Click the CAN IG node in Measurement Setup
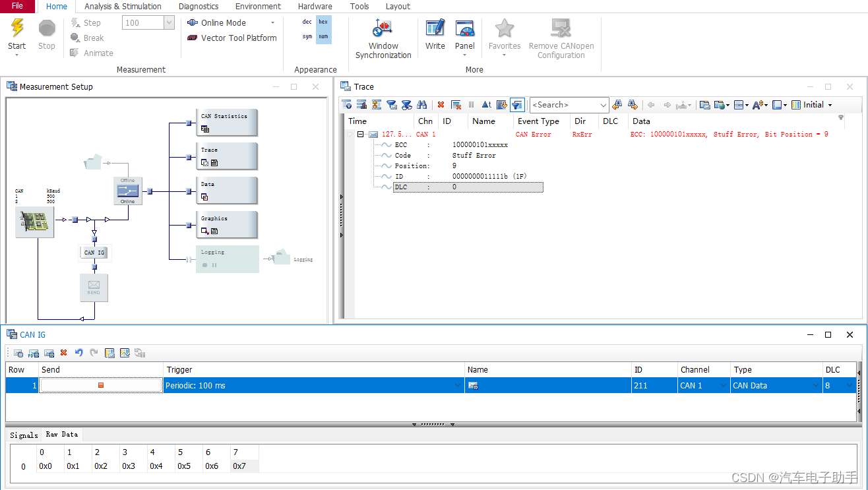Image resolution: width=868 pixels, height=490 pixels. (x=94, y=253)
